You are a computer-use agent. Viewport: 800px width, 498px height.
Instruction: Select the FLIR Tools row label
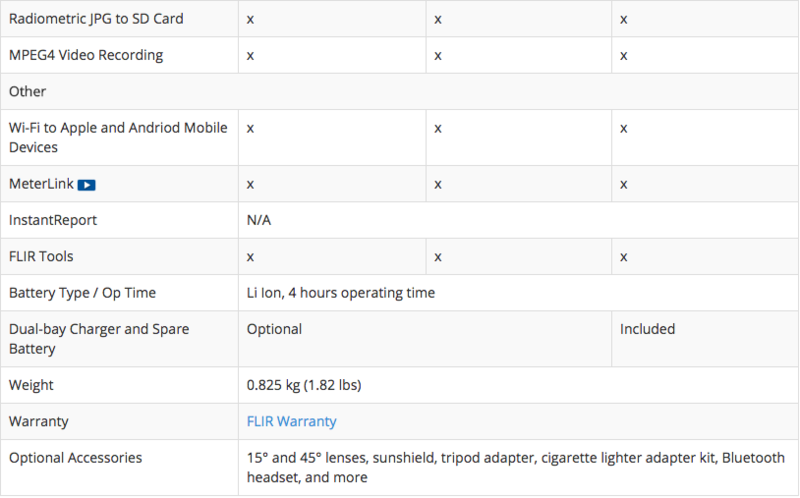[x=41, y=256]
